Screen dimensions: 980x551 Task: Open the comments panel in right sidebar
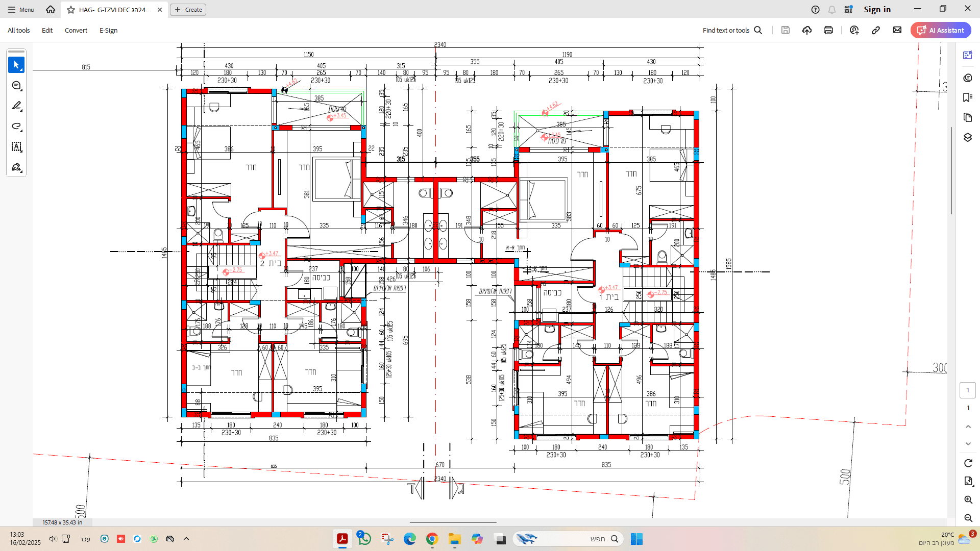coord(968,78)
